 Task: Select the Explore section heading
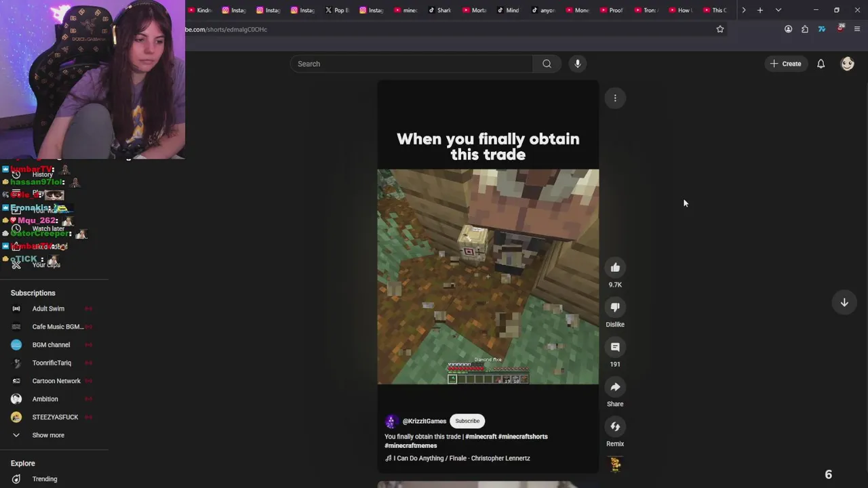[23, 464]
